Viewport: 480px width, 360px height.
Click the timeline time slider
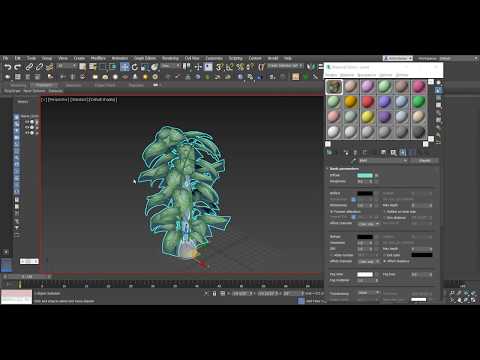pos(27,277)
